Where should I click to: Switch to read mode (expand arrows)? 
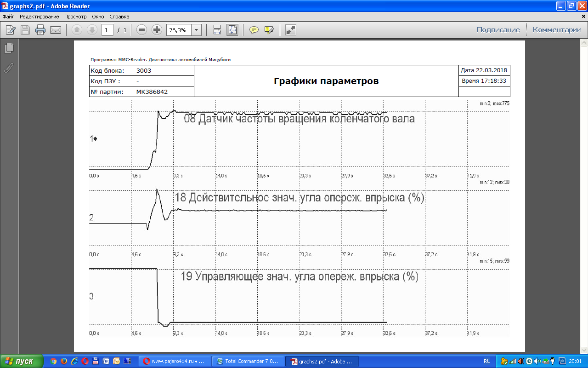click(x=290, y=30)
